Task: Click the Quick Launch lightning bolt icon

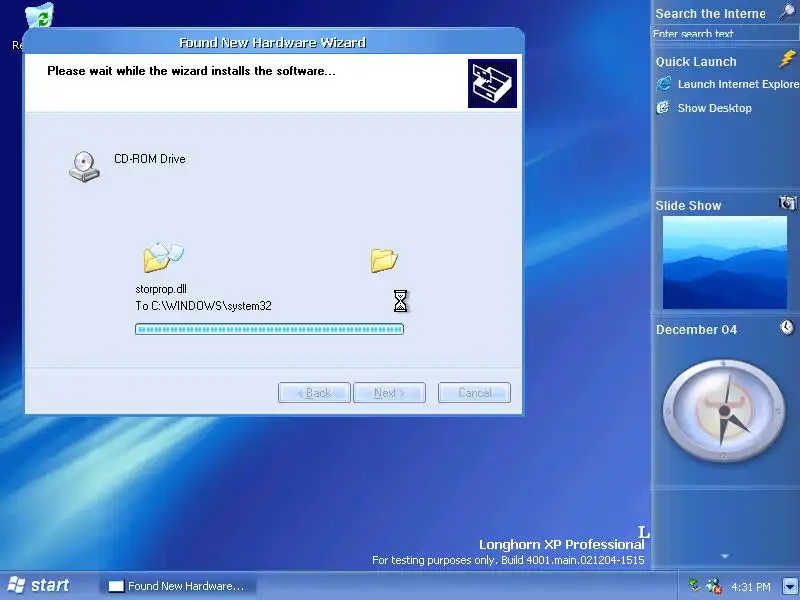Action: pyautogui.click(x=788, y=59)
